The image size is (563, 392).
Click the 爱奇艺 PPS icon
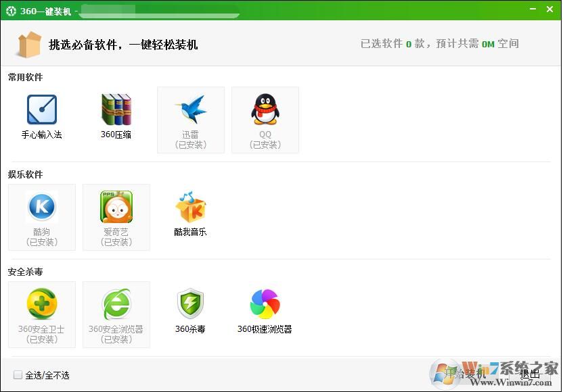coord(116,207)
